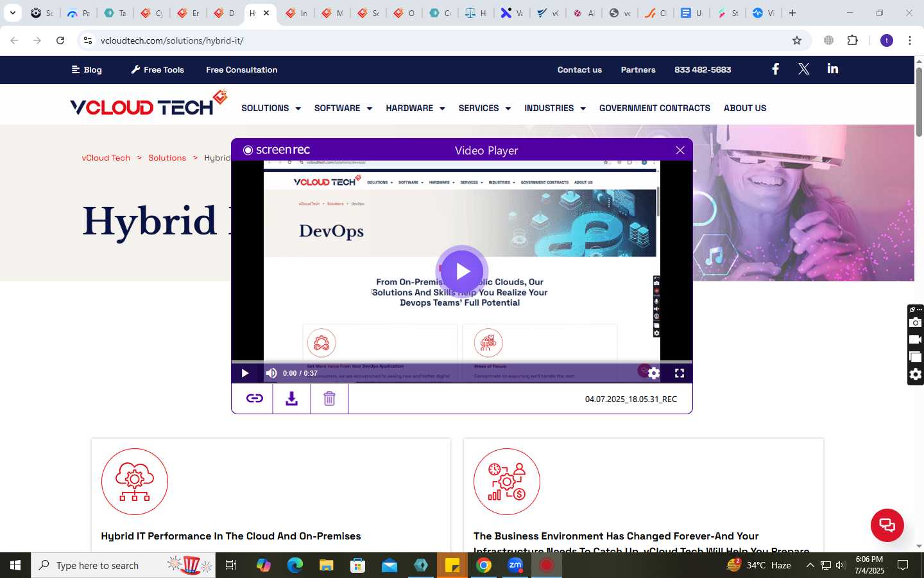Click the phone number 833 482-5683
Image resolution: width=924 pixels, height=578 pixels.
click(x=703, y=69)
